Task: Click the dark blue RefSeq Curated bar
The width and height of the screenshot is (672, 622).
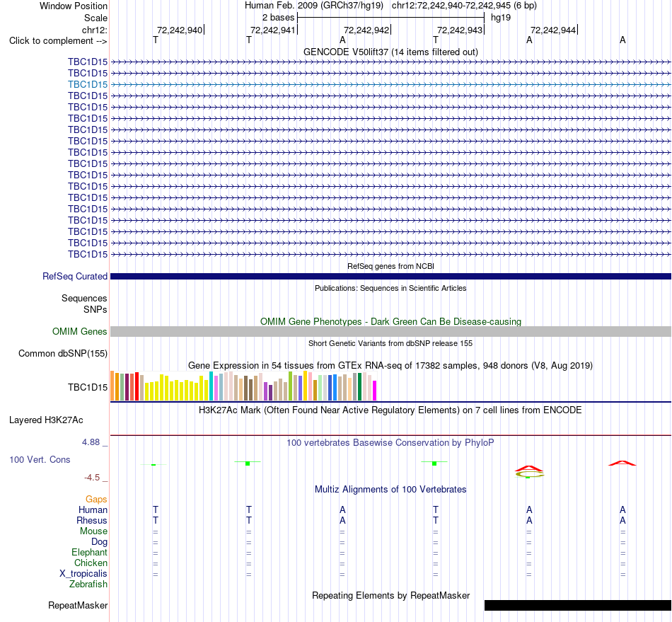Action: 390,277
